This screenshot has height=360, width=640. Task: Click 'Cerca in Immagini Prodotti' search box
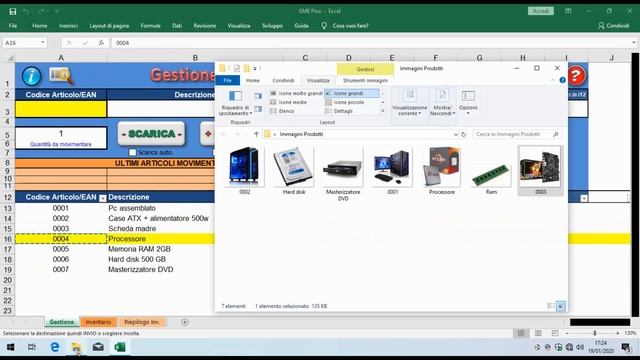pyautogui.click(x=516, y=134)
